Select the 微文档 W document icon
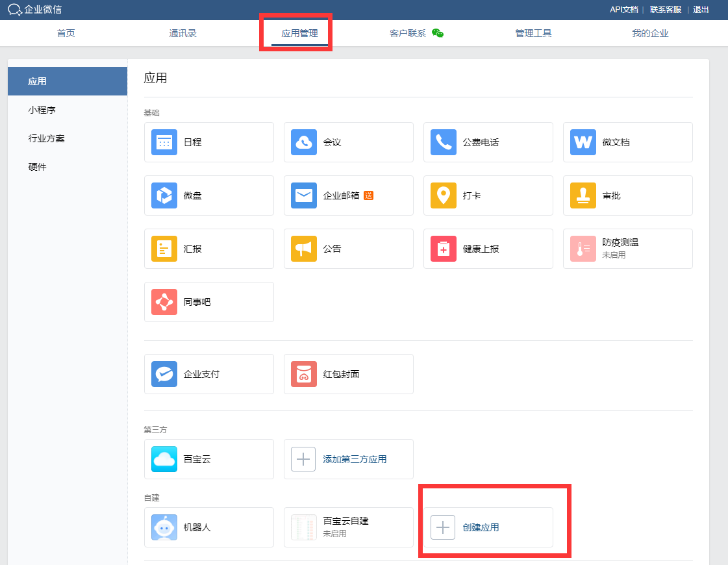This screenshot has height=565, width=728. click(583, 142)
